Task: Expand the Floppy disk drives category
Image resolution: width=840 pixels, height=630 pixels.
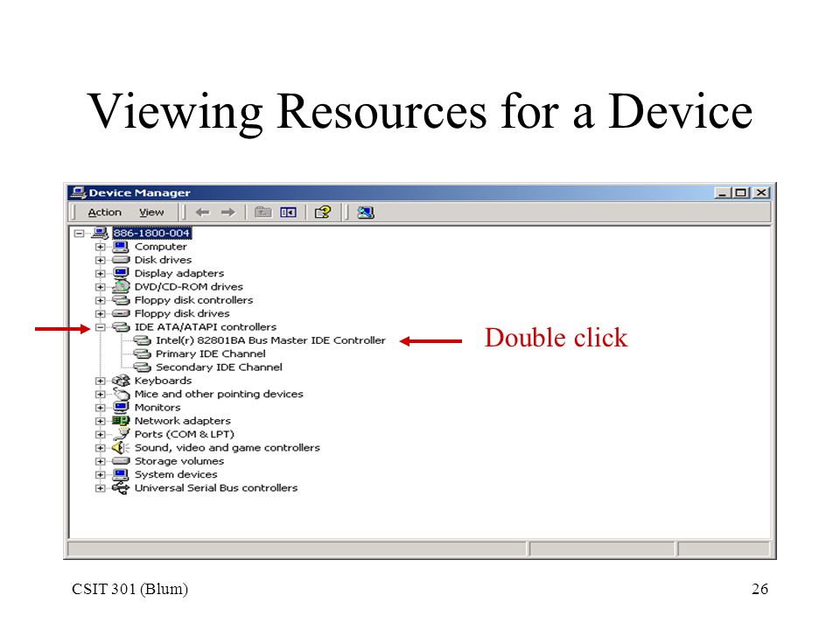Action: click(100, 314)
